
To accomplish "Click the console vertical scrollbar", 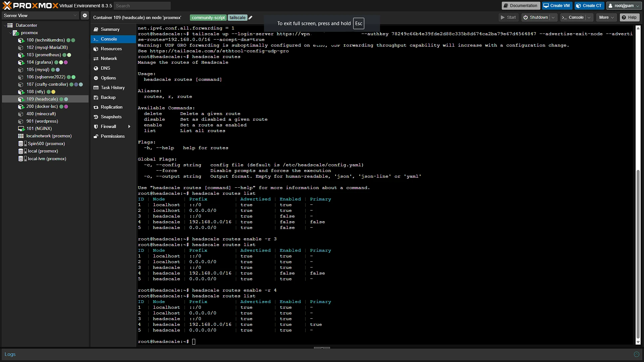I will [x=638, y=255].
